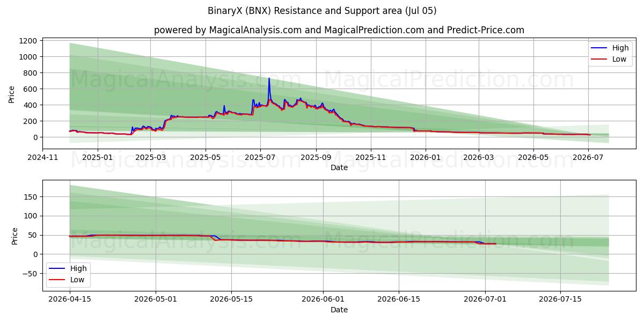Image resolution: width=644 pixels, height=322 pixels.
Task: Click the '2026-07-01' tick label on bottom chart
Action: 486,301
